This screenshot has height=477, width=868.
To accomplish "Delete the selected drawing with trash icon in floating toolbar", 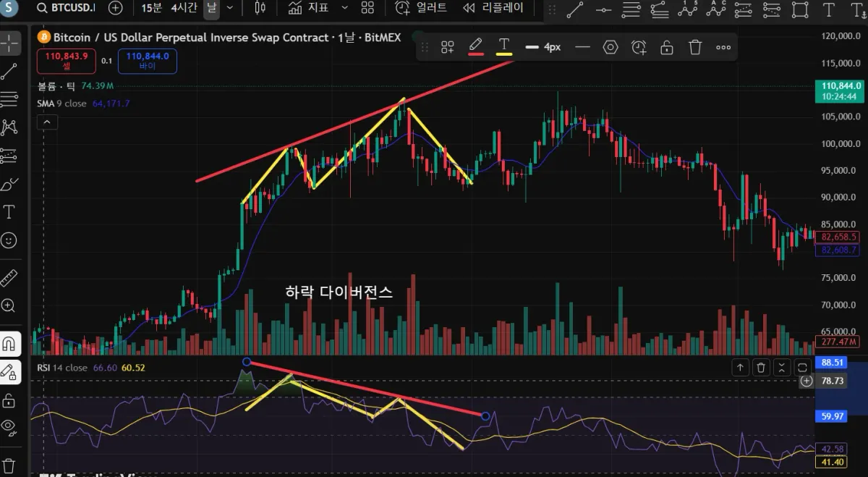I will point(695,47).
